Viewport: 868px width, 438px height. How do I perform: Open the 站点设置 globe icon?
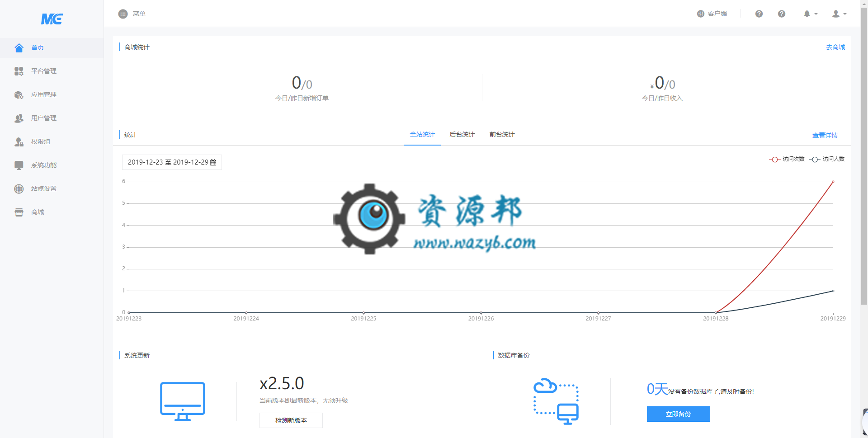(19, 189)
